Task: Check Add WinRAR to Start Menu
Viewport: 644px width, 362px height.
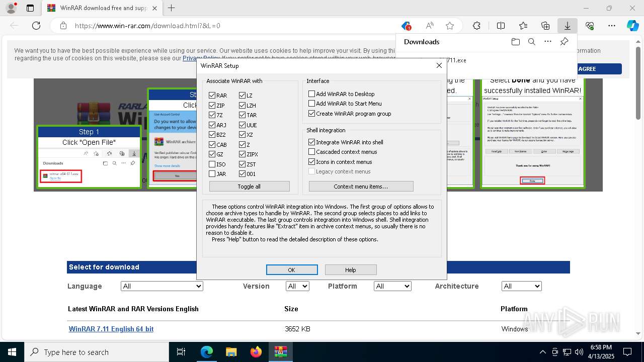Action: pos(311,104)
